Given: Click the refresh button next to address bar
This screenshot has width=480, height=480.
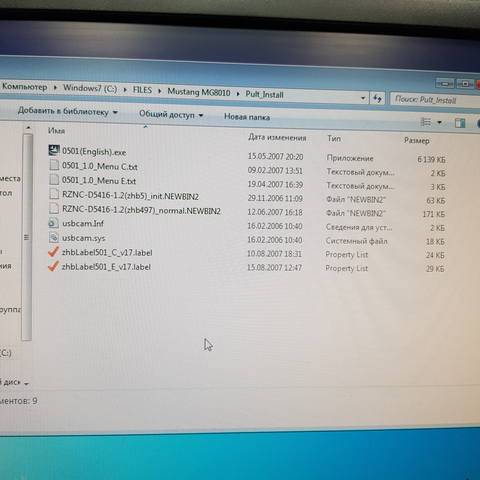Looking at the screenshot, I should [377, 98].
